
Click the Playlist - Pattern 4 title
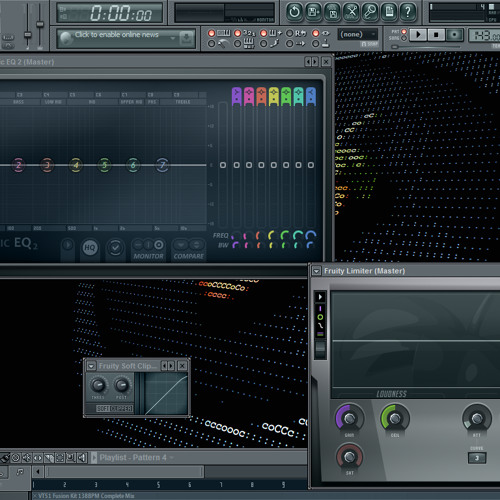coord(133,458)
